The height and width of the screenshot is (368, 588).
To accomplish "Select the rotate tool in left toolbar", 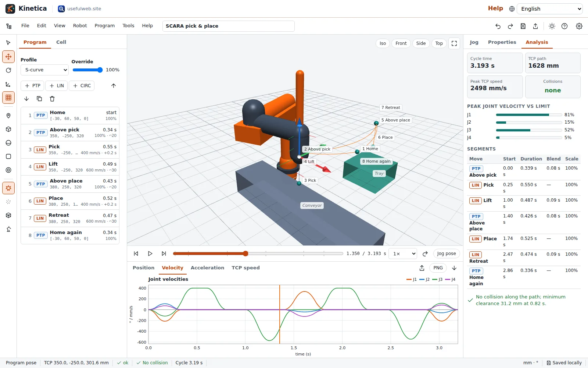I will (x=8, y=70).
